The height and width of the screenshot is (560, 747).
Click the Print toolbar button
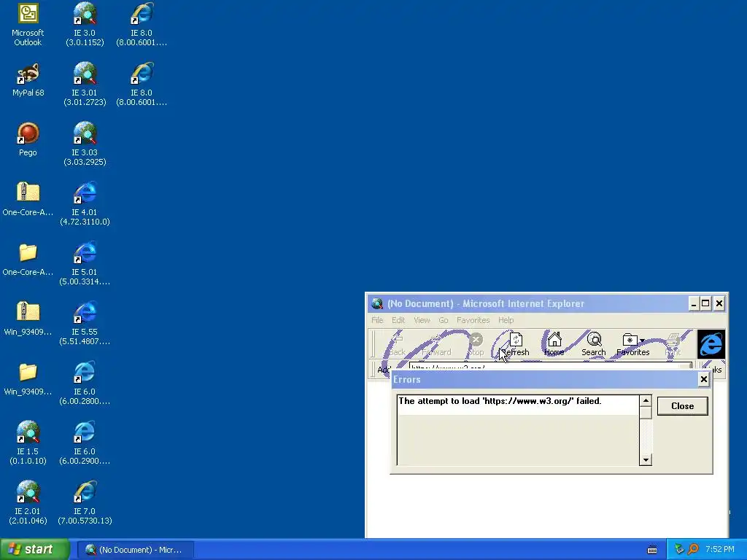click(673, 345)
